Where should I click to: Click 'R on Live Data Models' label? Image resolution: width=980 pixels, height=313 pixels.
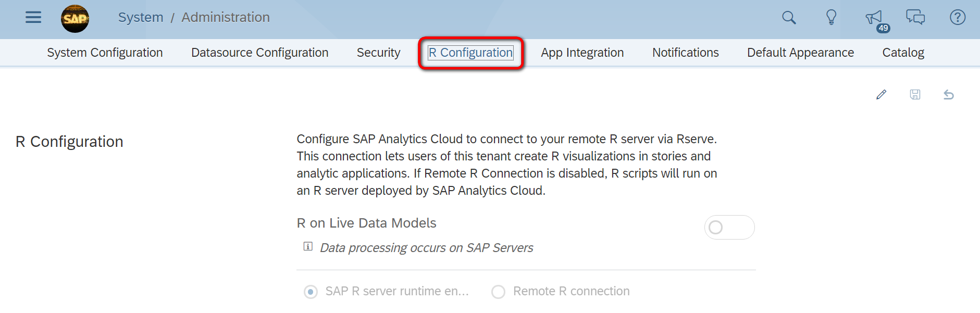coord(366,223)
